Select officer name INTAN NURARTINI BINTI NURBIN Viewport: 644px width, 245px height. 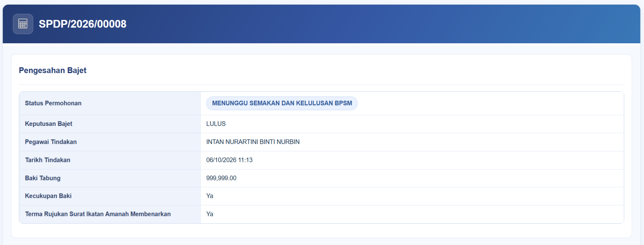click(x=253, y=142)
